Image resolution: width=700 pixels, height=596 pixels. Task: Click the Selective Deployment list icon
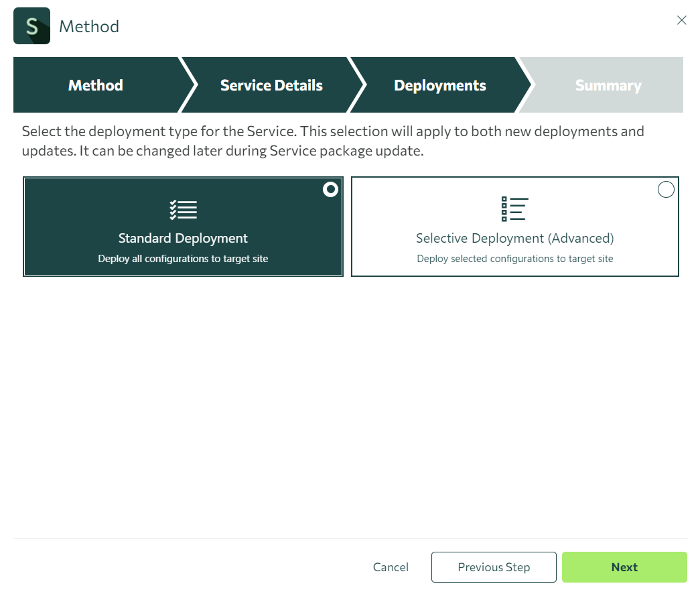click(x=514, y=209)
